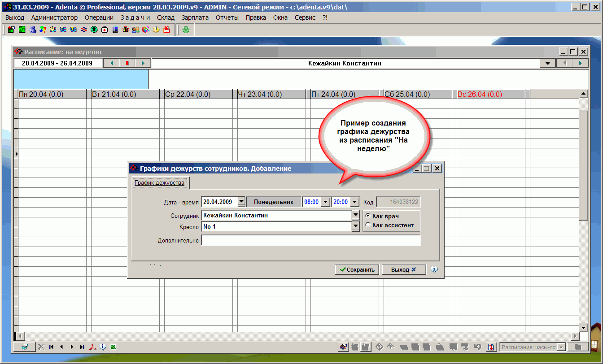Viewport: 603px width, 364px height.
Task: Click the green flower icon in toolbar
Action: pos(186,30)
